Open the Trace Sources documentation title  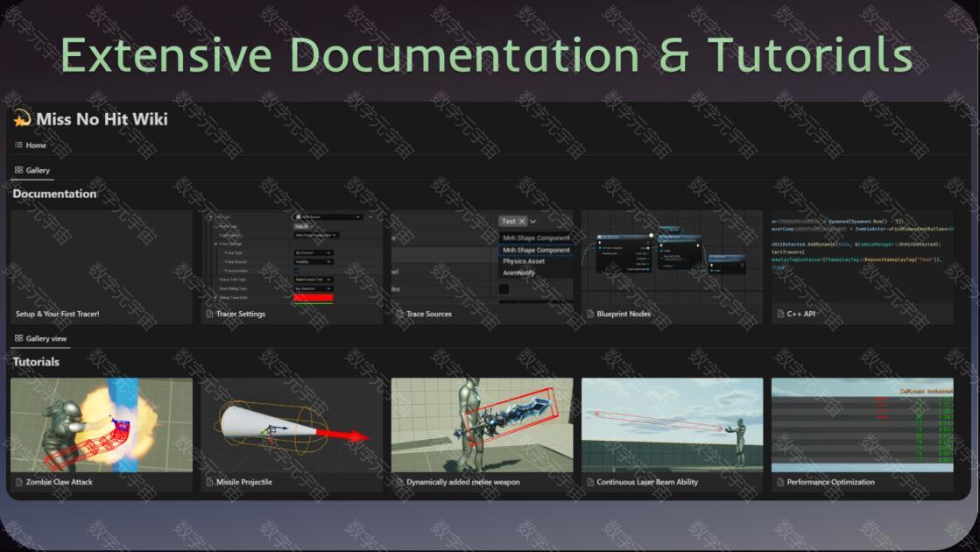pos(429,314)
